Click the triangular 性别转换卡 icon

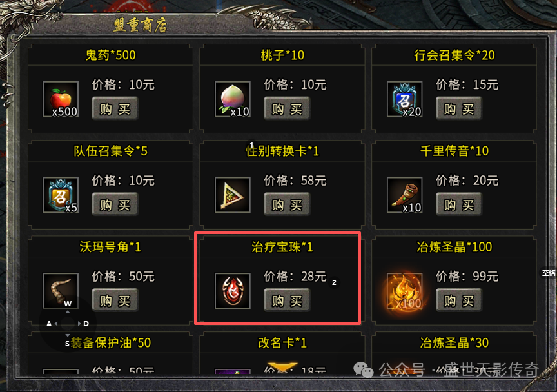click(x=233, y=195)
